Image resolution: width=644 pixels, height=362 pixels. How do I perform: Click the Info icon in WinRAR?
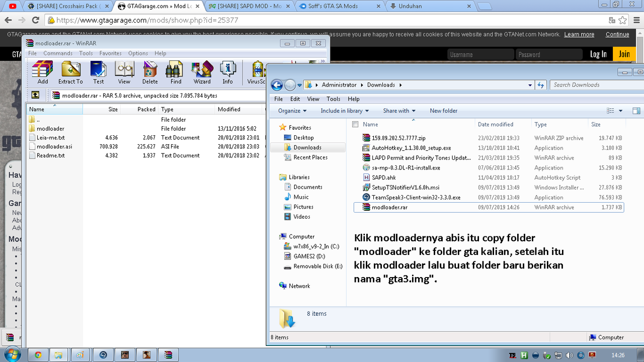click(x=228, y=73)
